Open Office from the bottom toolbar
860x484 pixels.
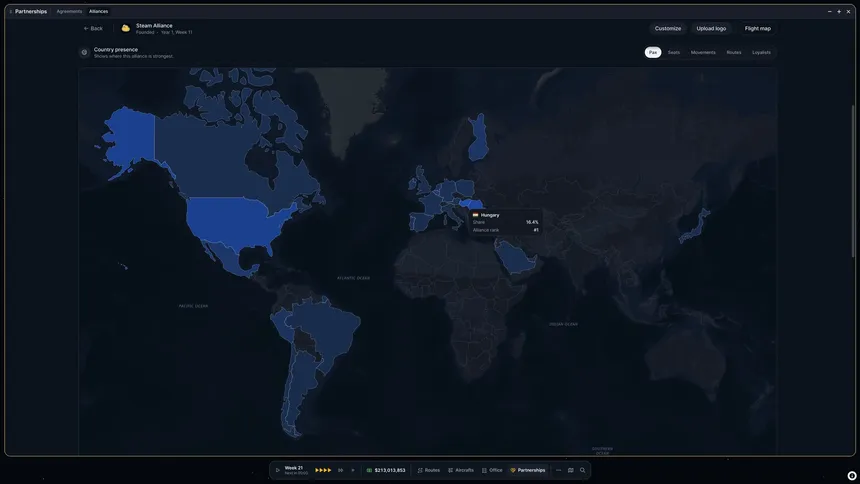[x=492, y=470]
